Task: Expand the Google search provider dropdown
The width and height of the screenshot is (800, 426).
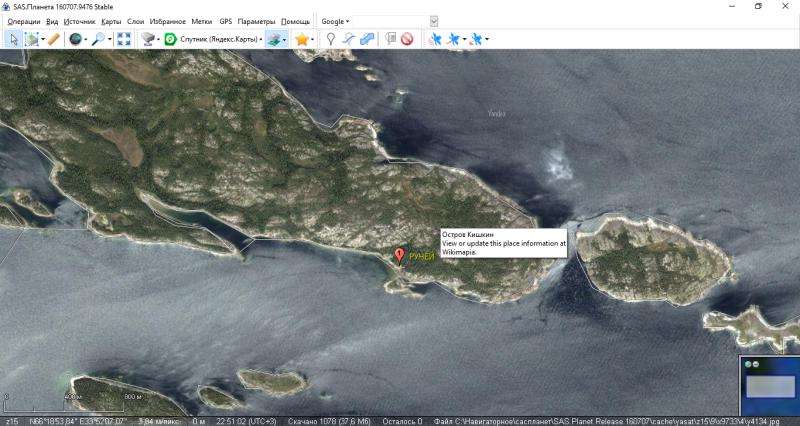Action: [334, 21]
